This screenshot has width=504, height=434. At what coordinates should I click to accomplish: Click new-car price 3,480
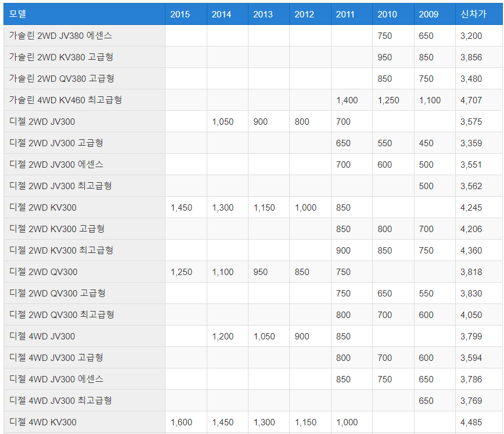(471, 79)
